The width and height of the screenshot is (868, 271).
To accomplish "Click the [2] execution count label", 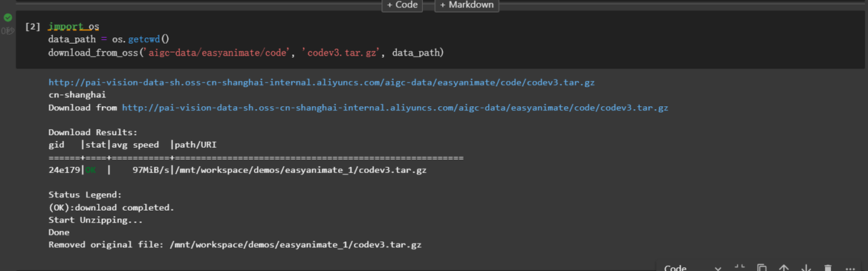I will [x=33, y=27].
